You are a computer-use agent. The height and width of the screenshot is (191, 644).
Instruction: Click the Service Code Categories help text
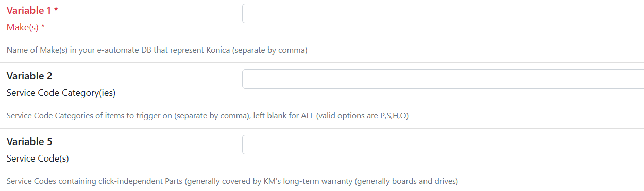coord(208,116)
